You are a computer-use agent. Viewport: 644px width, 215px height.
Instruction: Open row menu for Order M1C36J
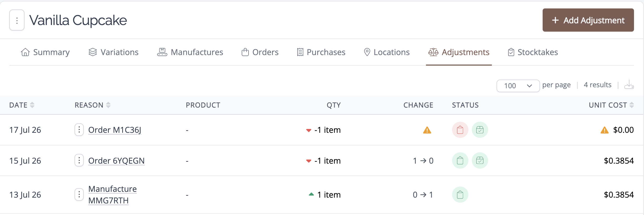tap(79, 130)
